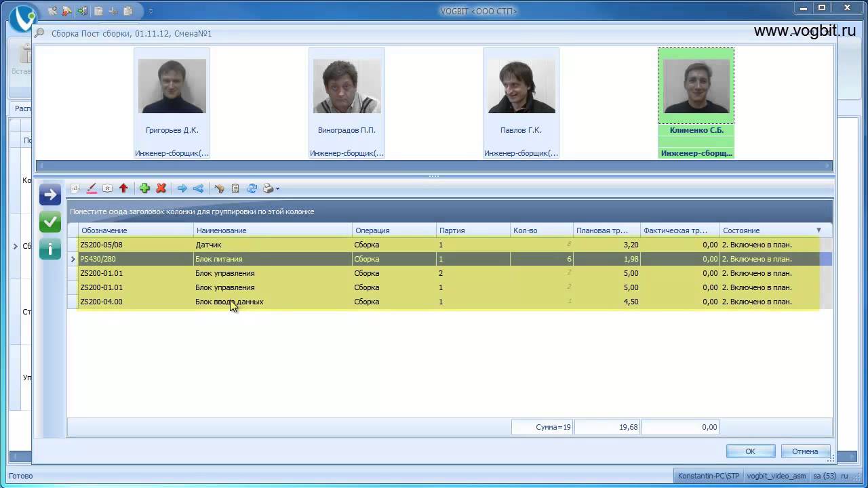Select row ZS200-05/08 Датчик
Image resolution: width=868 pixels, height=488 pixels.
[x=450, y=245]
